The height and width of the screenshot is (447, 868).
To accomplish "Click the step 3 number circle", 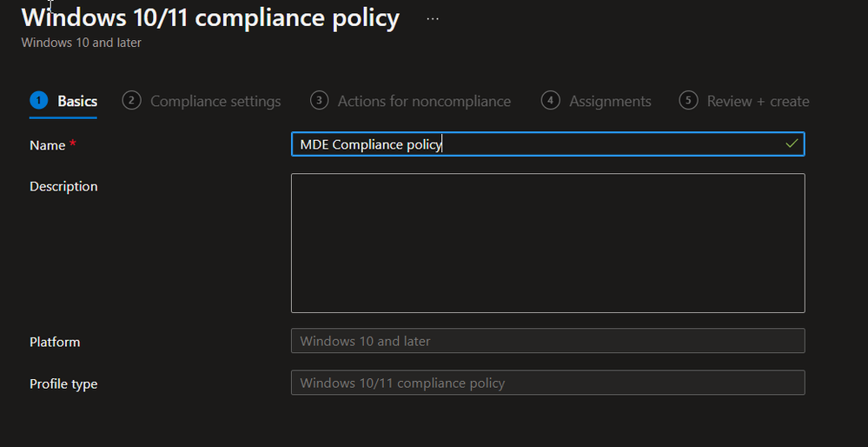I will click(x=319, y=101).
